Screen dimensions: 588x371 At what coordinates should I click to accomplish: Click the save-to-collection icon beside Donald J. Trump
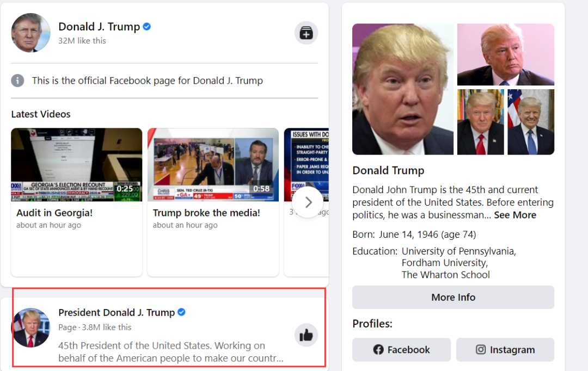click(x=306, y=33)
